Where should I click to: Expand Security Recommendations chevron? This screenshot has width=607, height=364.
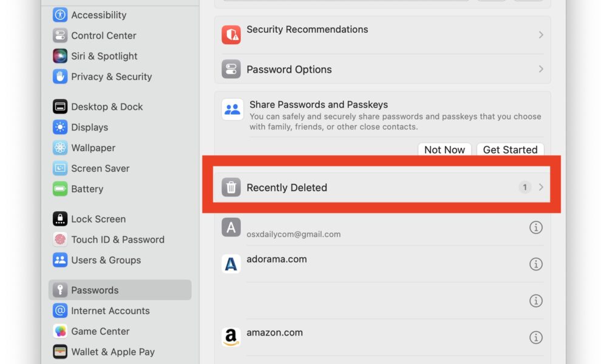pyautogui.click(x=541, y=35)
